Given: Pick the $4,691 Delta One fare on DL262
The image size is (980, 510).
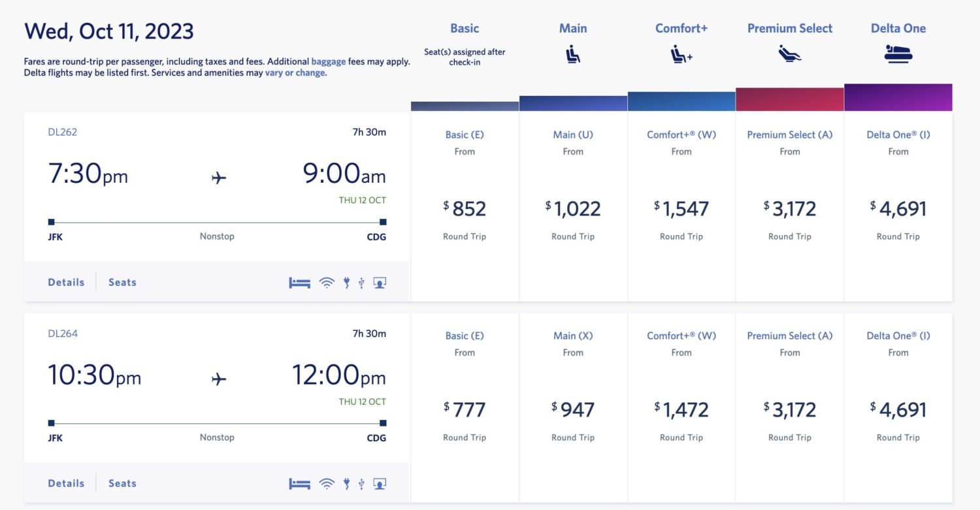Looking at the screenshot, I should (x=898, y=208).
